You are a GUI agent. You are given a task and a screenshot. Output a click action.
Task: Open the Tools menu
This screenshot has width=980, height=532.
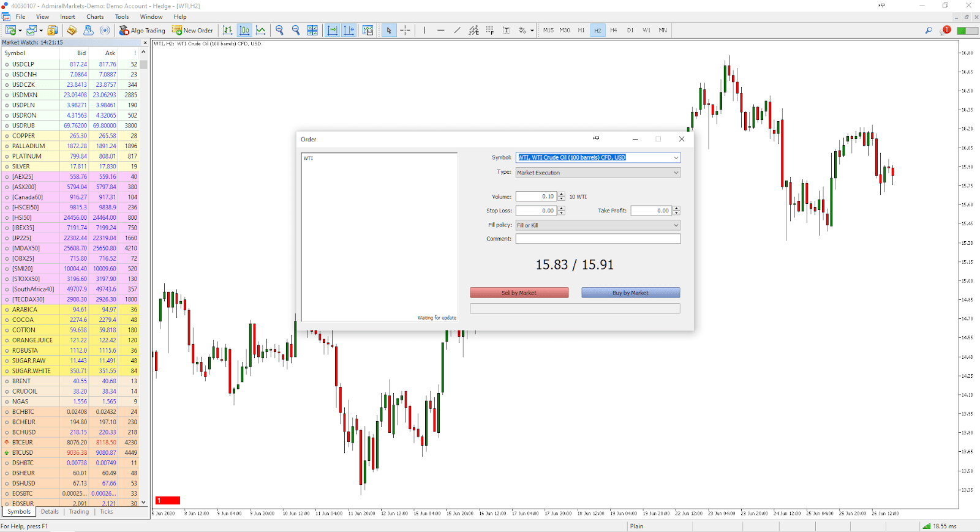122,17
